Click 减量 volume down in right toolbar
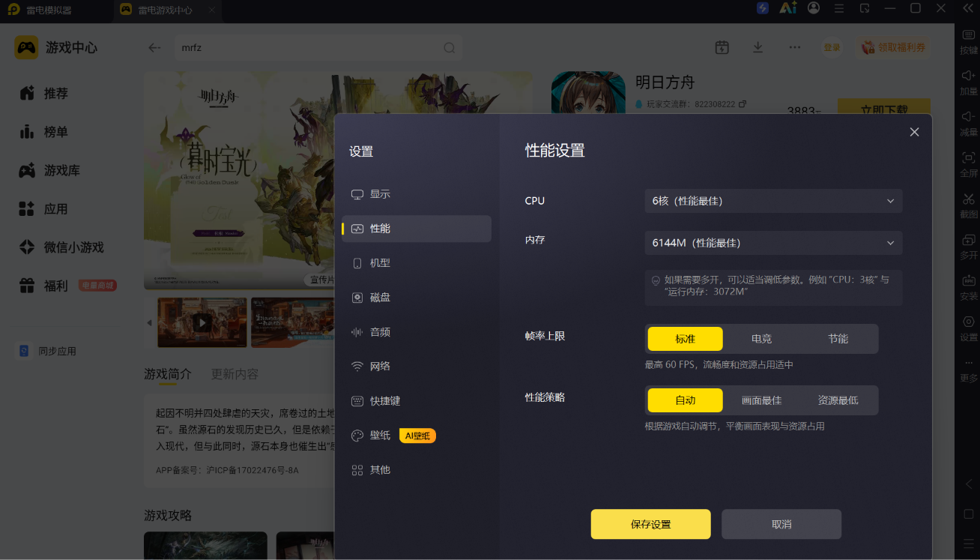The height and width of the screenshot is (560, 980). 969,124
